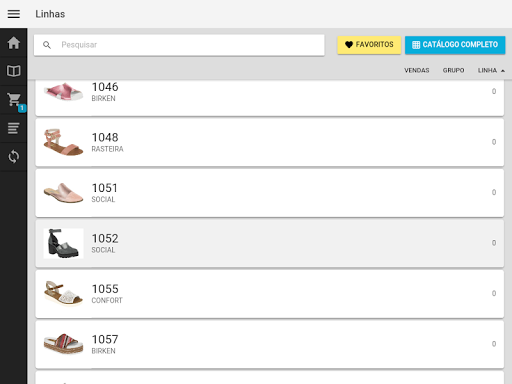The image size is (512, 384).
Task: Go to the home icon in sidebar
Action: click(14, 43)
